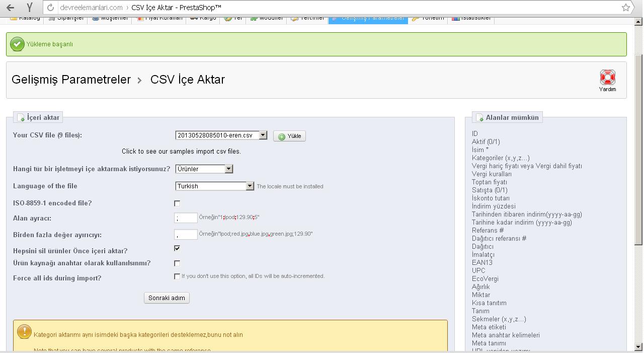Click the 'İsim *' field entry
Viewport: 644px width, 353px height.
tap(480, 150)
